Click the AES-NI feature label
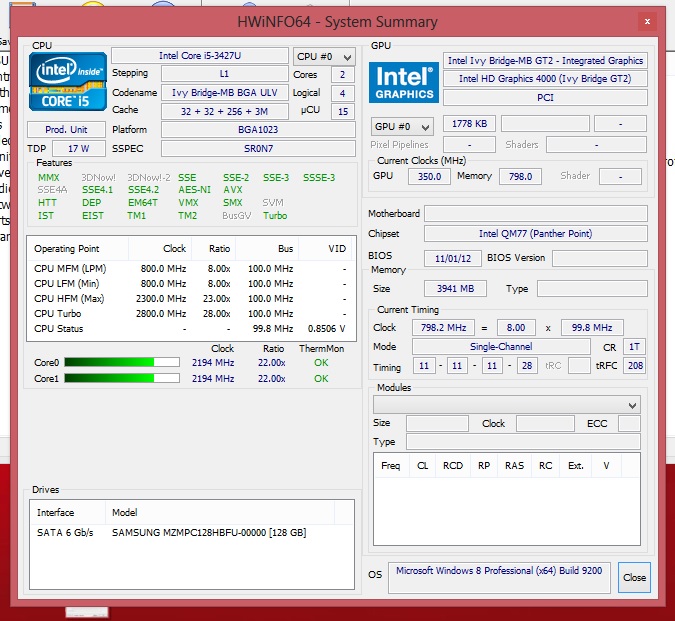 pos(195,190)
